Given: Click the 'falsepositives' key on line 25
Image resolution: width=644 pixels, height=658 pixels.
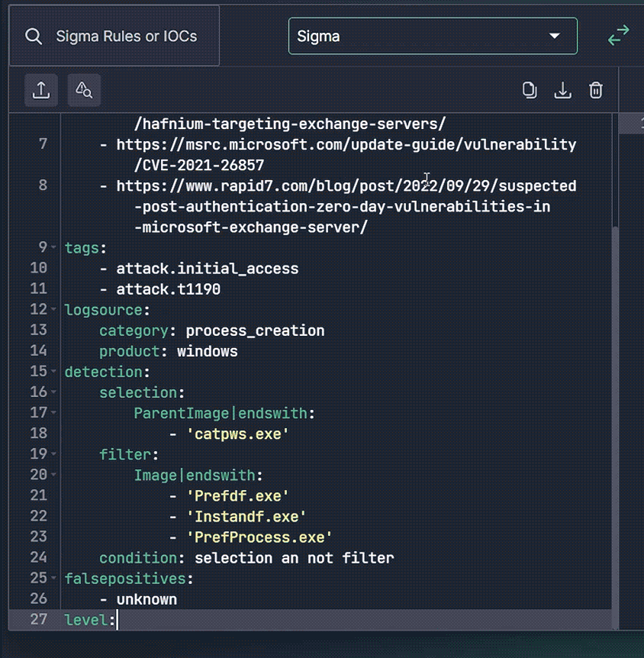Looking at the screenshot, I should (125, 579).
